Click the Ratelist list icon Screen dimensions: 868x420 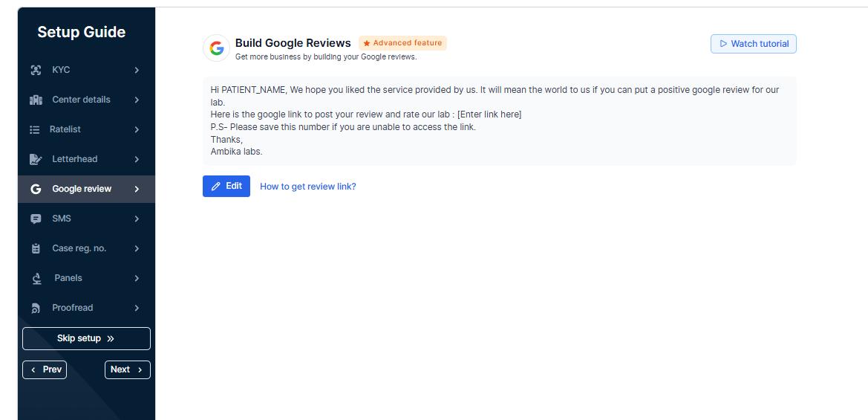[x=34, y=129]
